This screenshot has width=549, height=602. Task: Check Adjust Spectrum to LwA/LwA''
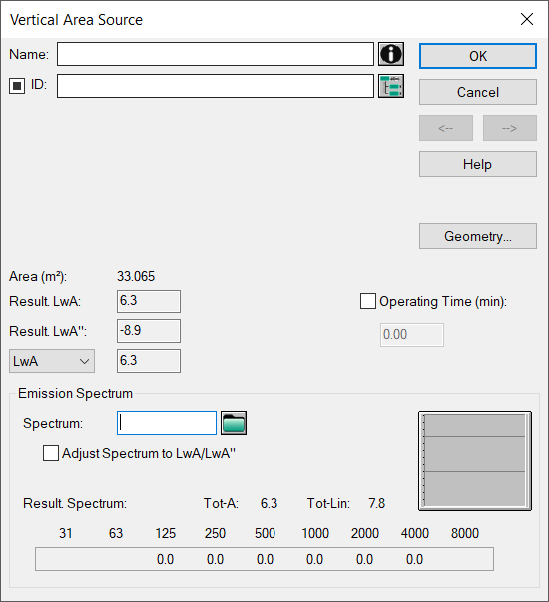(x=51, y=453)
